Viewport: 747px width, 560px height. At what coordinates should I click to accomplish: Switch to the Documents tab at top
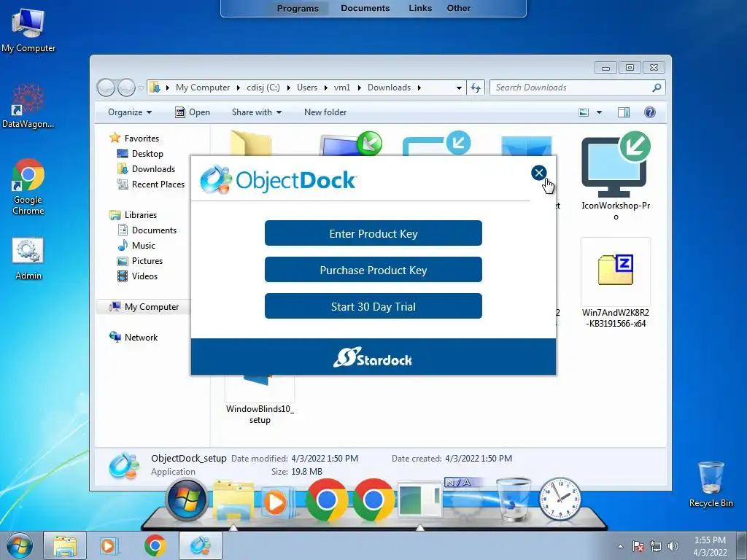[365, 8]
